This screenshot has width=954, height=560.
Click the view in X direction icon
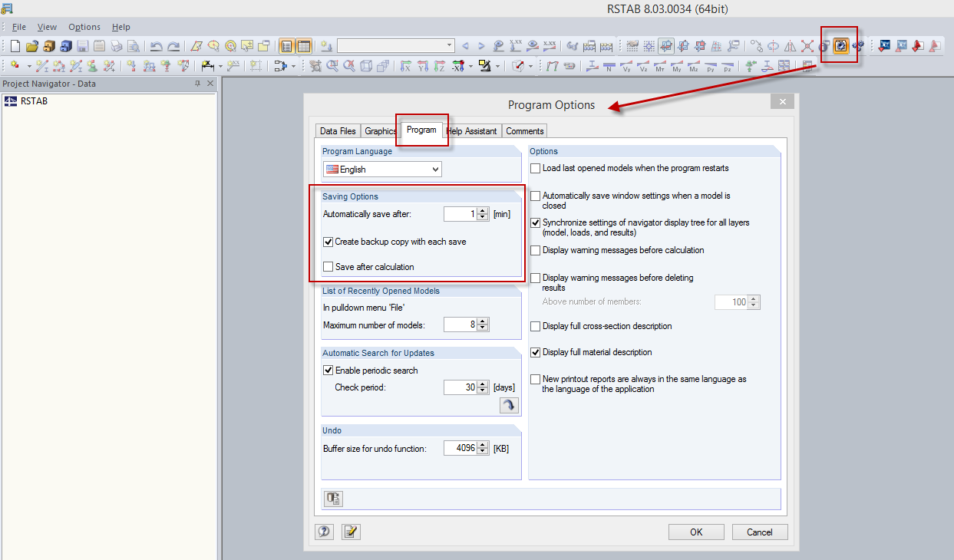pos(406,66)
